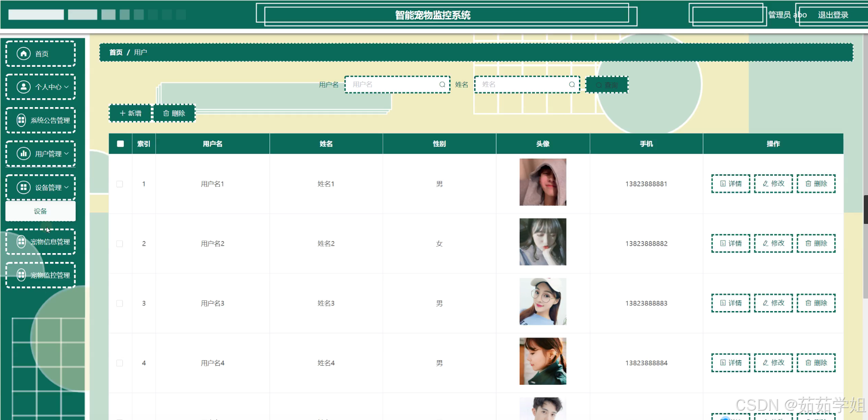Click the 智能宠物监控系统 title text
The width and height of the screenshot is (868, 420).
[433, 15]
